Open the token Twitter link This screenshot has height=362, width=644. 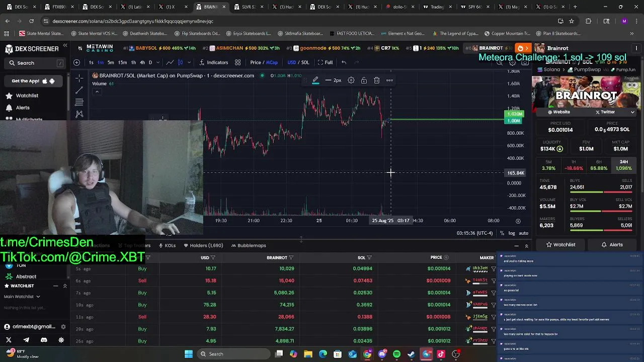(605, 112)
